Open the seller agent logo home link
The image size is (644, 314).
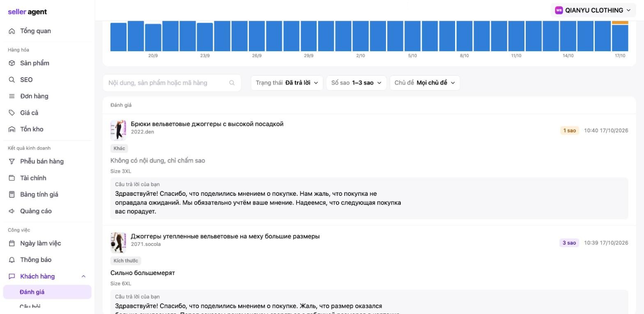click(27, 11)
